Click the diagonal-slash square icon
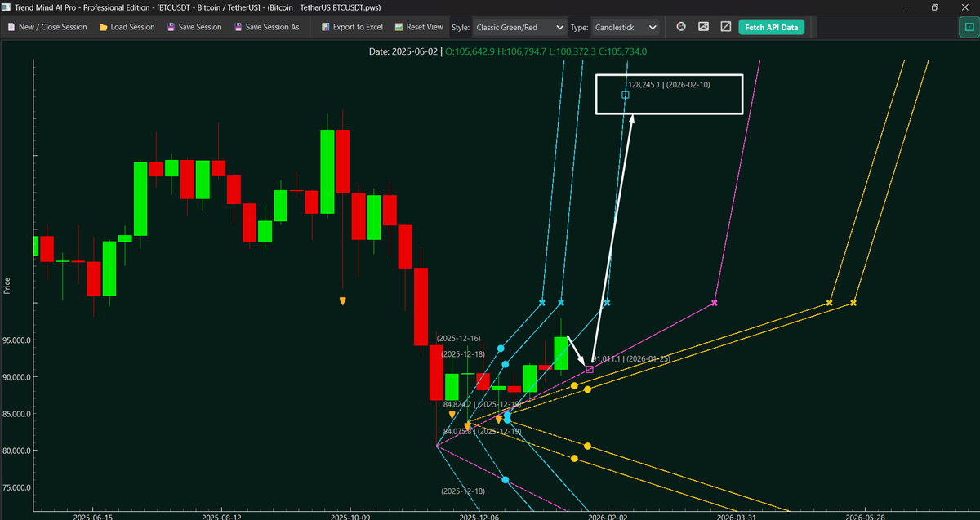Image resolution: width=980 pixels, height=520 pixels. click(725, 27)
